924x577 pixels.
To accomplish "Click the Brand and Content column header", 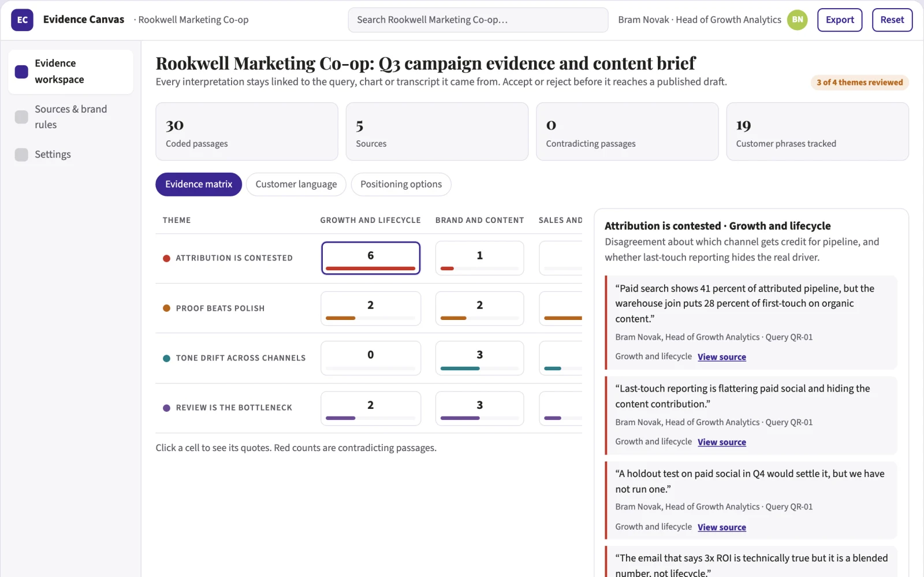I will (x=480, y=220).
